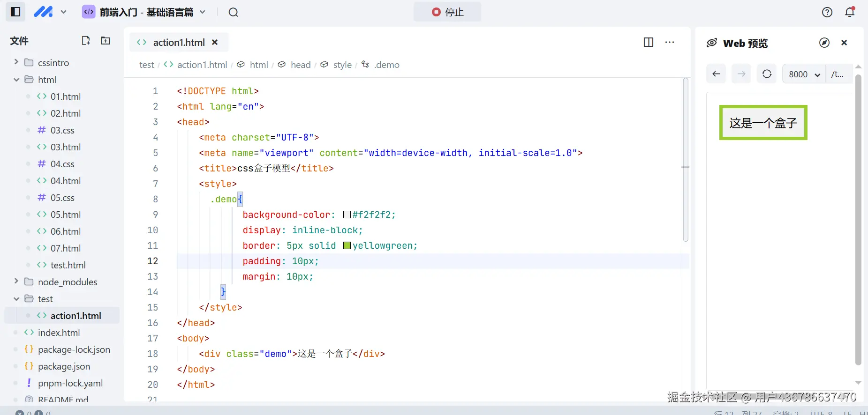The image size is (868, 415).
Task: Open the editor more actions ellipsis
Action: coord(670,42)
